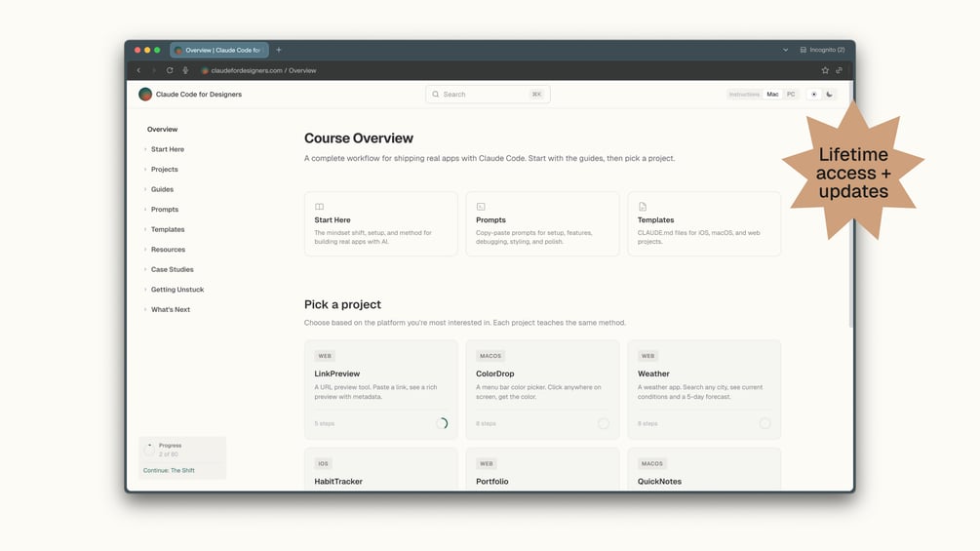Click the Progress ring in sidebar
The image size is (980, 551).
(149, 450)
